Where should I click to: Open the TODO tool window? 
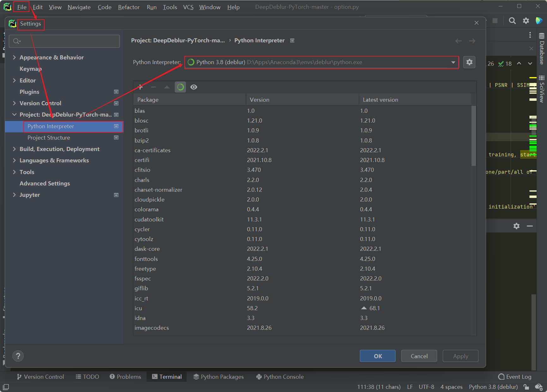point(87,377)
